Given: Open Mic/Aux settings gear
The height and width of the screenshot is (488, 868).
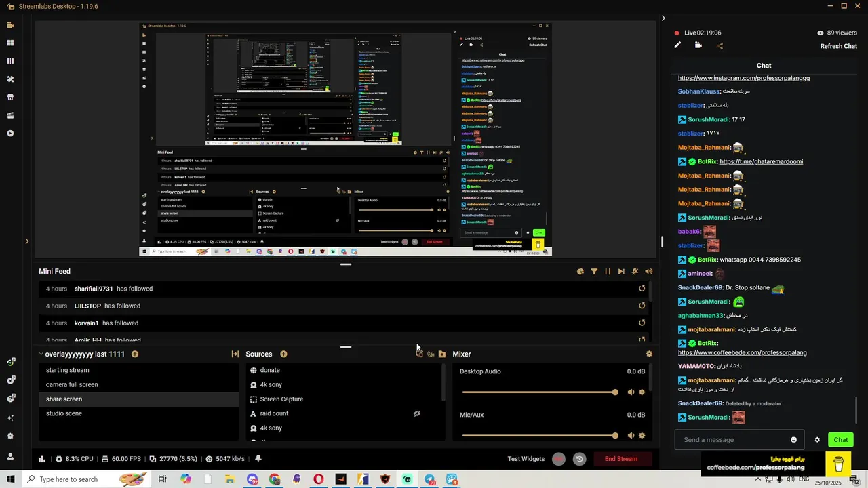Looking at the screenshot, I should pyautogui.click(x=642, y=436).
